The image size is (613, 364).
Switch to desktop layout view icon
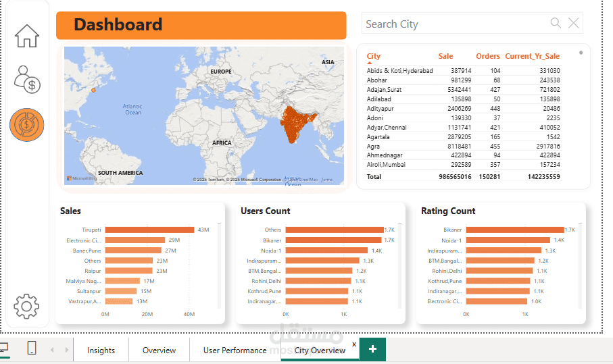[4, 347]
